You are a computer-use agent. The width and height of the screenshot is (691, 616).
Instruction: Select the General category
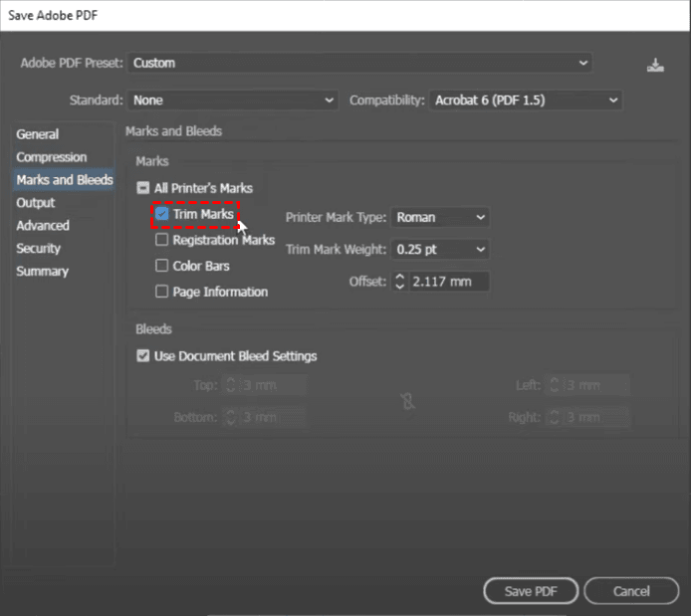(x=38, y=134)
